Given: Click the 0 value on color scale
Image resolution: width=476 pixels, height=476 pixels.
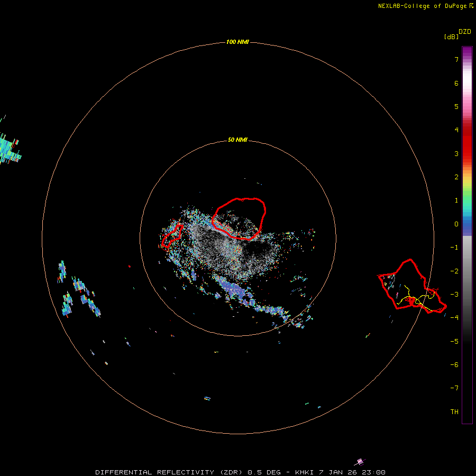Looking at the screenshot, I should pyautogui.click(x=456, y=224).
